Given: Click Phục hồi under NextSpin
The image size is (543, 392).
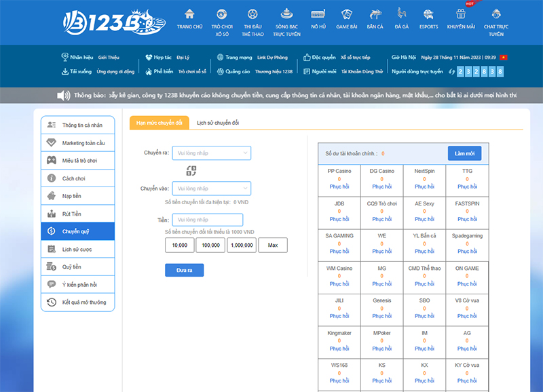Looking at the screenshot, I should coord(424,187).
